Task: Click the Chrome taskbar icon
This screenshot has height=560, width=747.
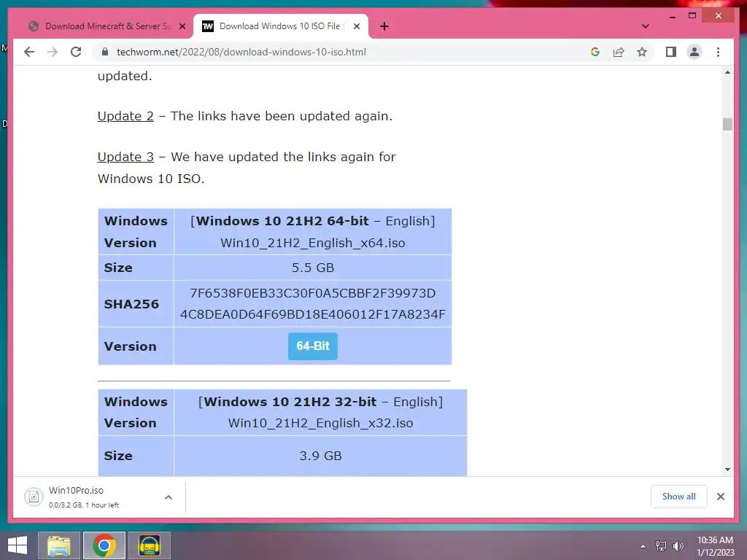Action: [104, 545]
